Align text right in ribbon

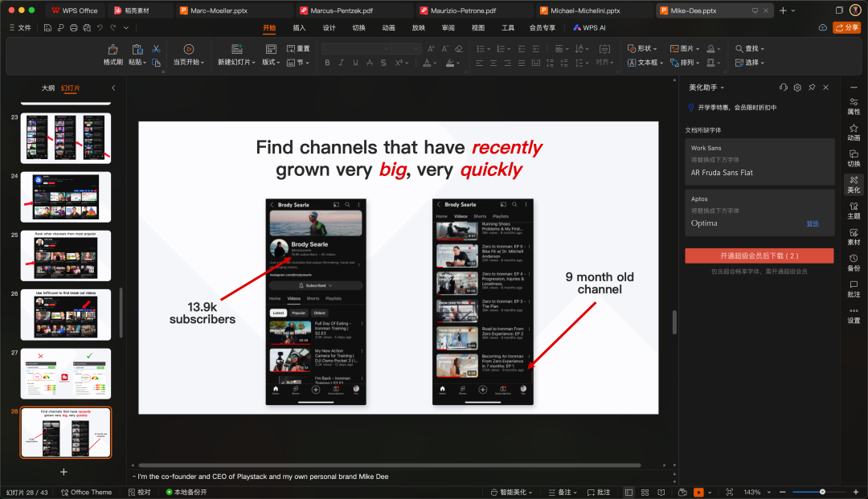click(x=508, y=63)
